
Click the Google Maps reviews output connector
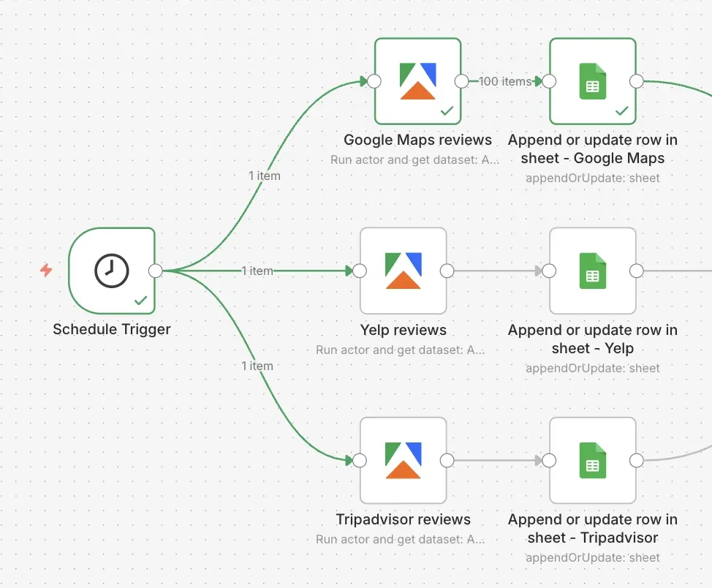tap(461, 81)
